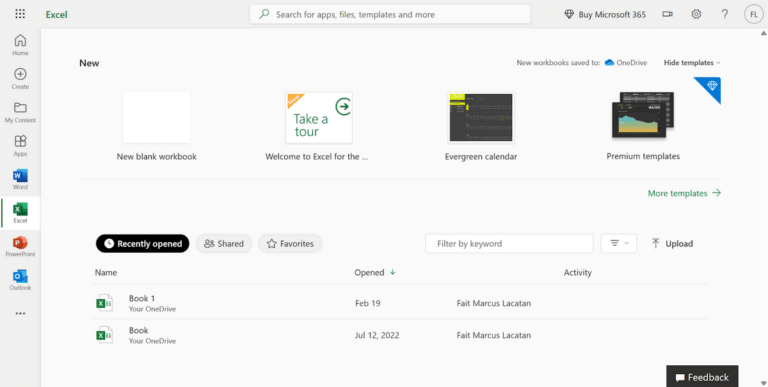Viewport: 768px width, 387px height.
Task: Open the Settings gear icon
Action: point(696,14)
